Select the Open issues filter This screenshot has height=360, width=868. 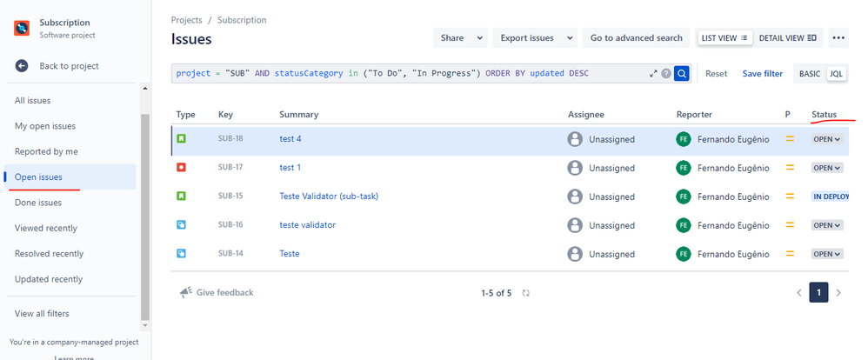click(x=70, y=177)
